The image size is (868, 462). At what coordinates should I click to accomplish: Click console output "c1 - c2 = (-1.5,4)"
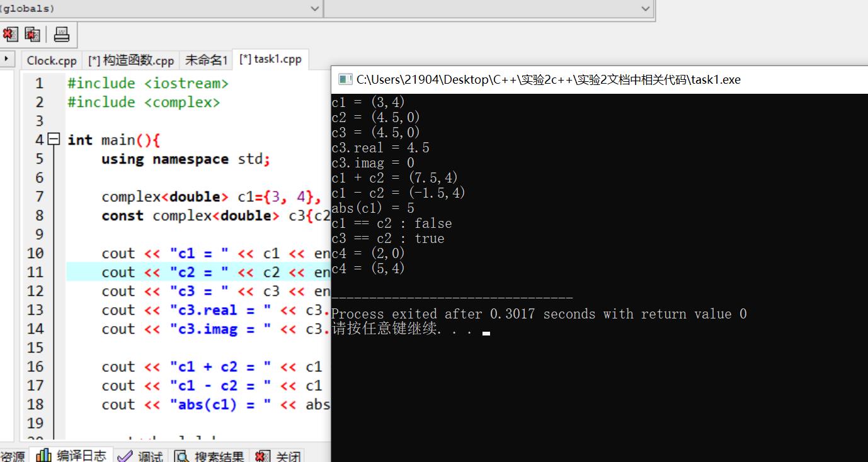click(399, 193)
